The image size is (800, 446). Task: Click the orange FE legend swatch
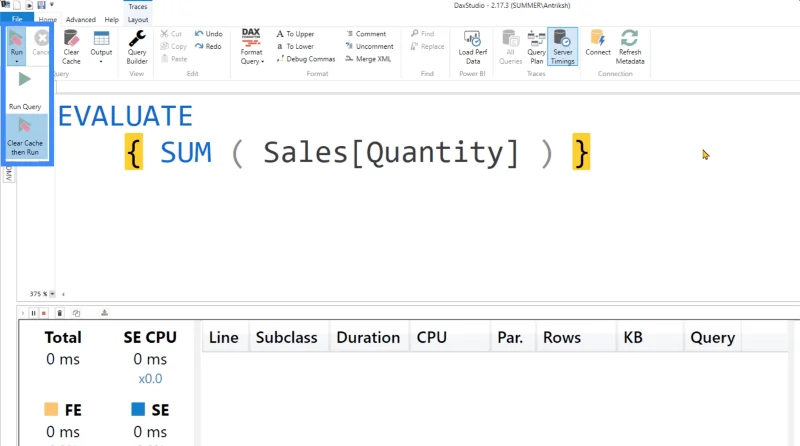point(51,409)
